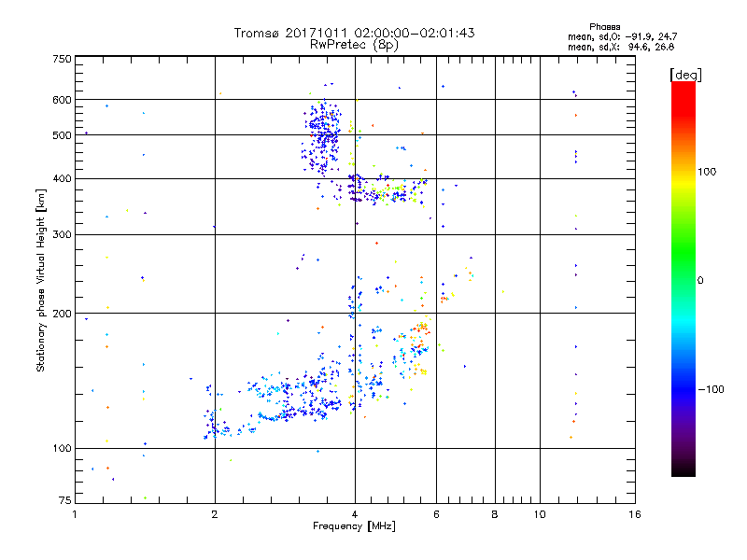Click the x-axis label '8'
This screenshot has width=747, height=560.
point(495,514)
